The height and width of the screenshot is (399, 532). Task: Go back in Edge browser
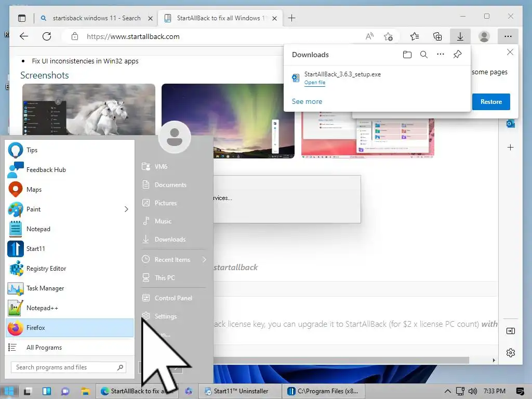tap(24, 36)
